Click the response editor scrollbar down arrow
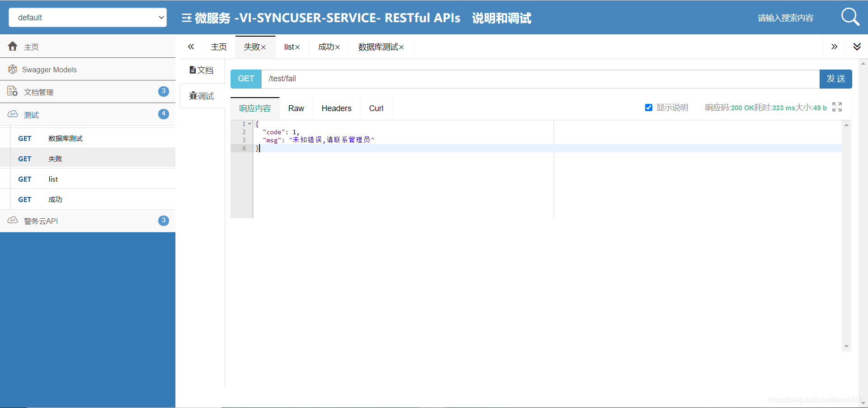868x408 pixels. coord(846,347)
